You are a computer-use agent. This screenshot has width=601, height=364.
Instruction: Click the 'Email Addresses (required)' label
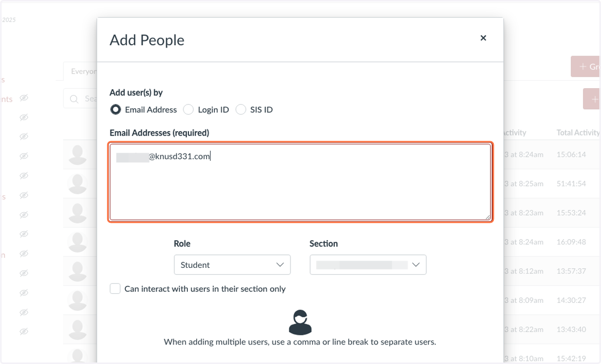(x=159, y=133)
